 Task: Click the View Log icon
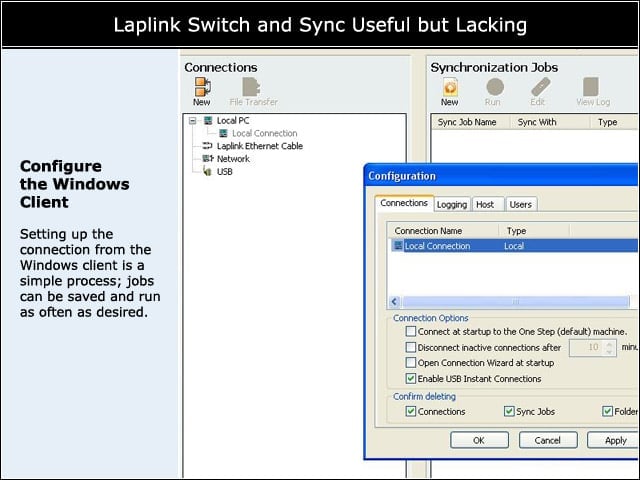tap(591, 87)
